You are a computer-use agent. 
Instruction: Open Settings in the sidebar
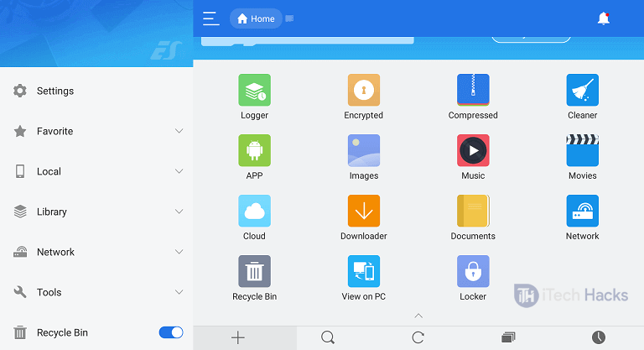(96, 91)
